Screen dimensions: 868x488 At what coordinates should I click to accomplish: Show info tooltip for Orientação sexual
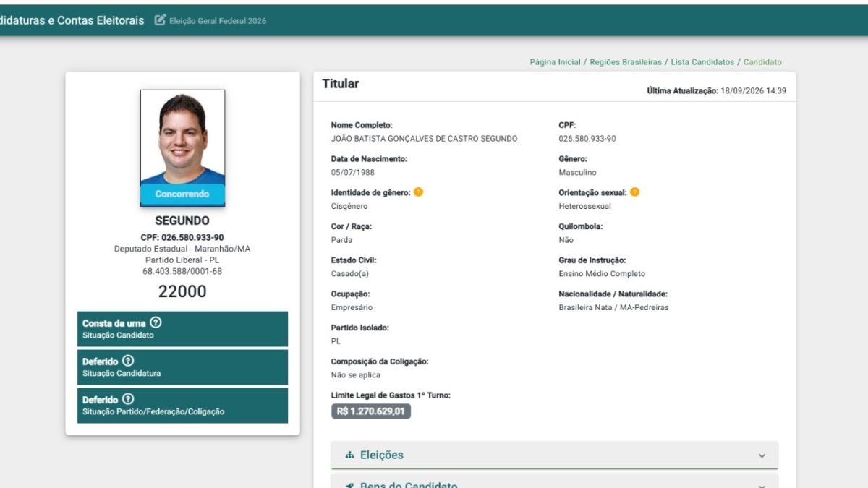(x=634, y=192)
